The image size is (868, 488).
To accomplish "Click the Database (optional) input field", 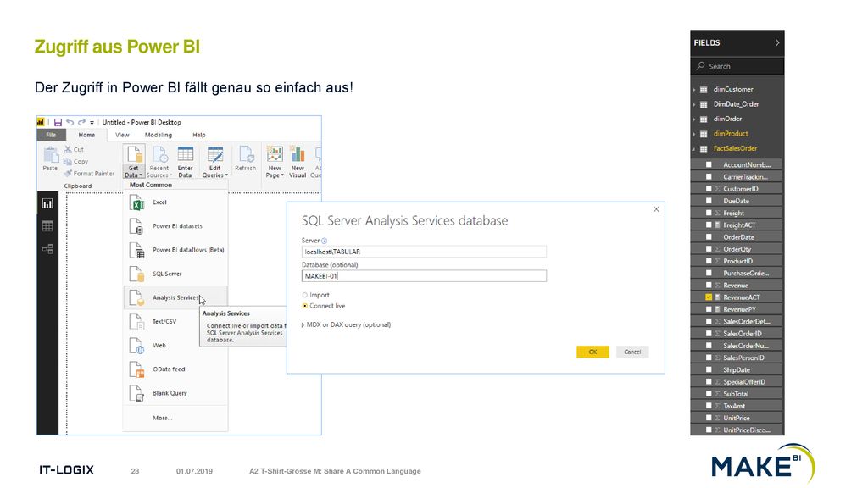I will [x=424, y=275].
